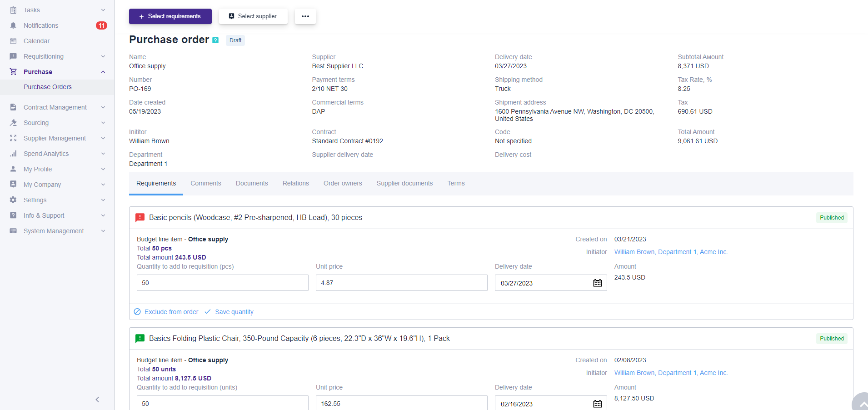Image resolution: width=868 pixels, height=410 pixels.
Task: Click the help icon beside Purchase order title
Action: (215, 40)
